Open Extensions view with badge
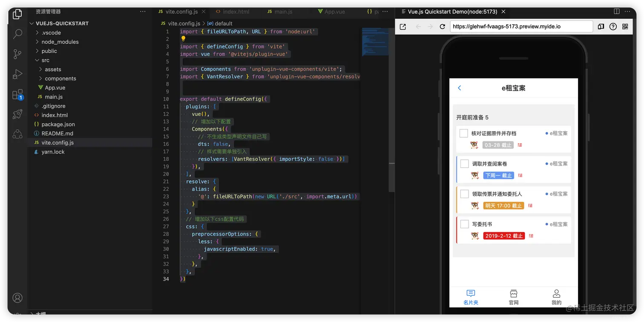This screenshot has width=644, height=322. [17, 94]
